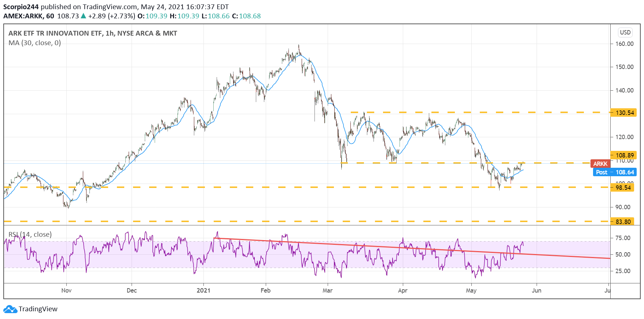Click the TradingView cloud logo icon
This screenshot has height=319, width=644.
tap(10, 309)
